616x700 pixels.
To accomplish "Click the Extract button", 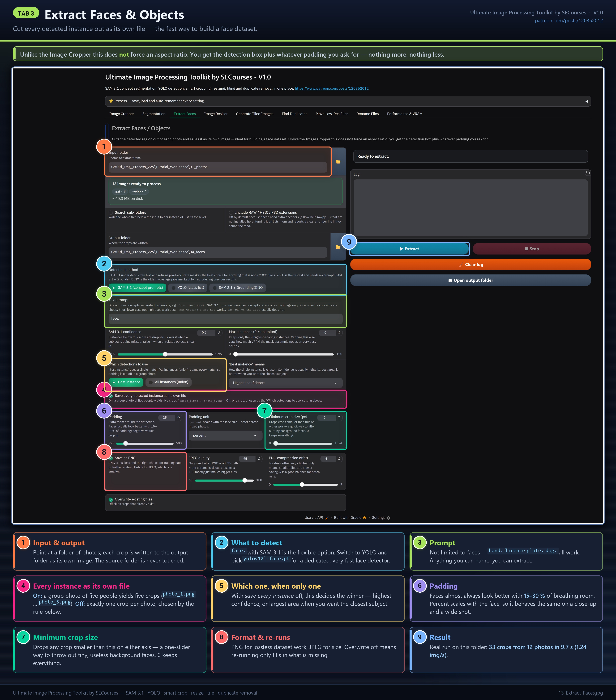I will pyautogui.click(x=409, y=249).
